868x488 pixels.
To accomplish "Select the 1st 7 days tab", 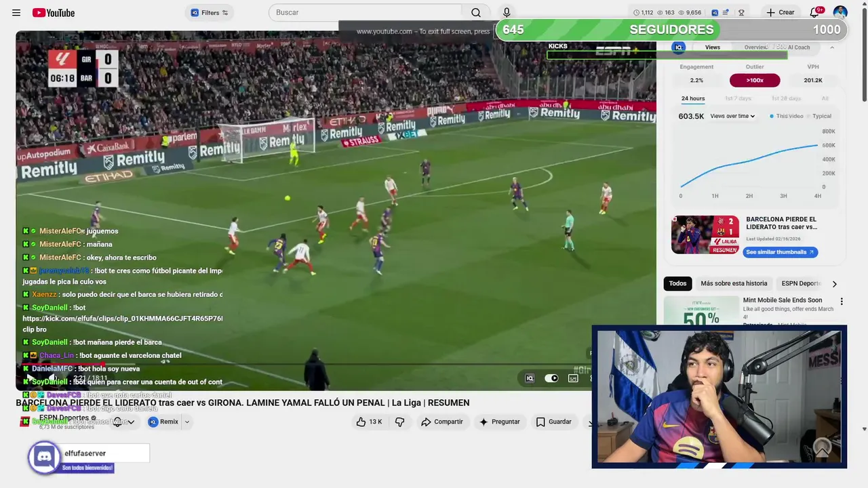I will click(738, 99).
